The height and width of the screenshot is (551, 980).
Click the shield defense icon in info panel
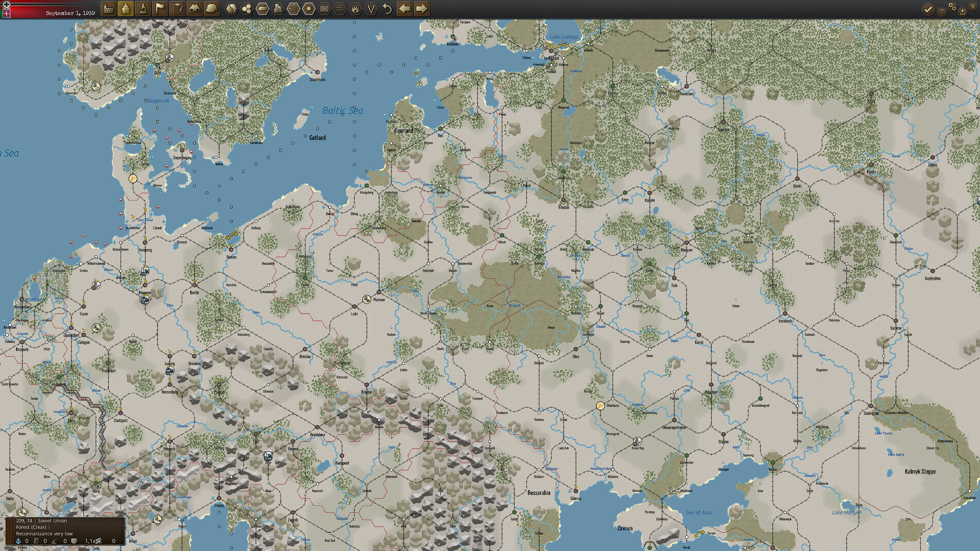pos(75,541)
